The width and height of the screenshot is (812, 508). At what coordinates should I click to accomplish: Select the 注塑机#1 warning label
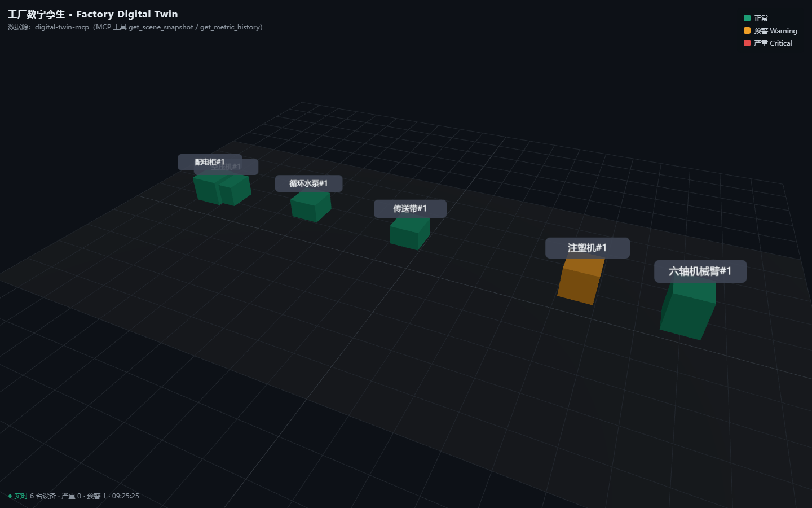tap(587, 248)
